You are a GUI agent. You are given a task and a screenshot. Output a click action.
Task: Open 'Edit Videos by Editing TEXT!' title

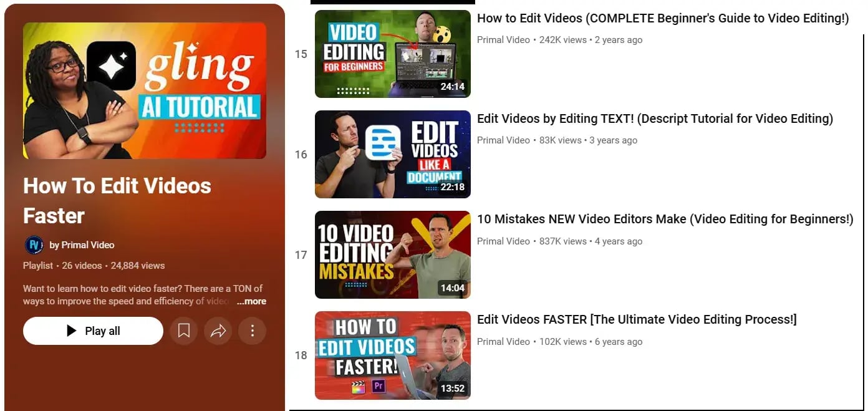655,119
